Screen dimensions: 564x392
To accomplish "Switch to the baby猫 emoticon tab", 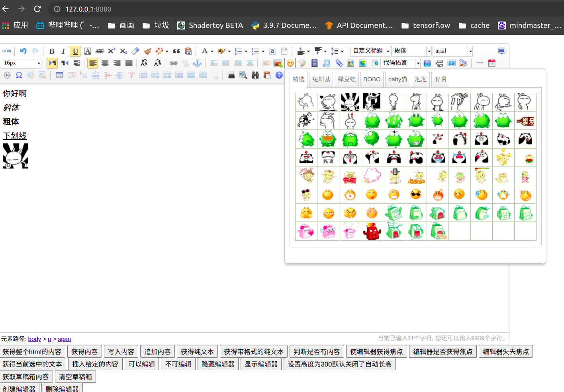I will [398, 79].
